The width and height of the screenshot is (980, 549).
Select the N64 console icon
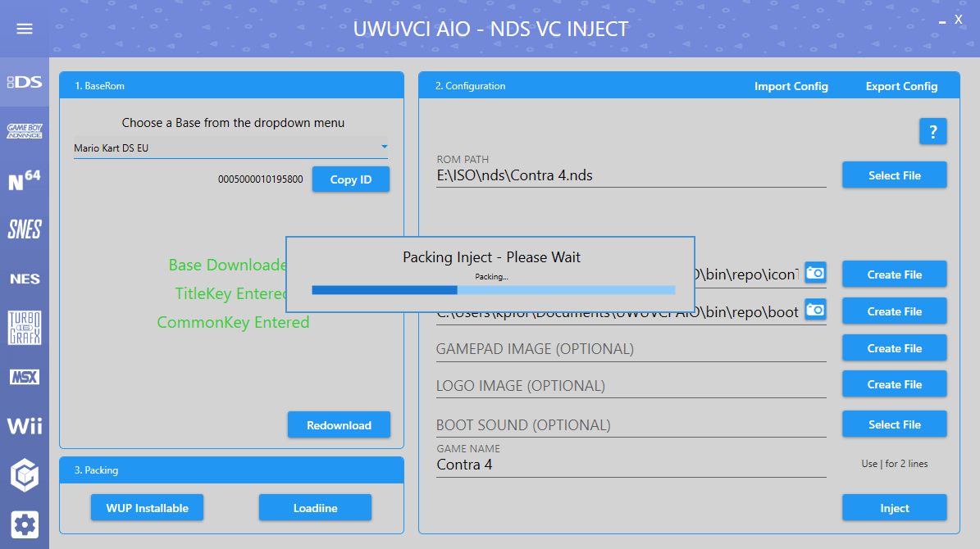pyautogui.click(x=24, y=179)
